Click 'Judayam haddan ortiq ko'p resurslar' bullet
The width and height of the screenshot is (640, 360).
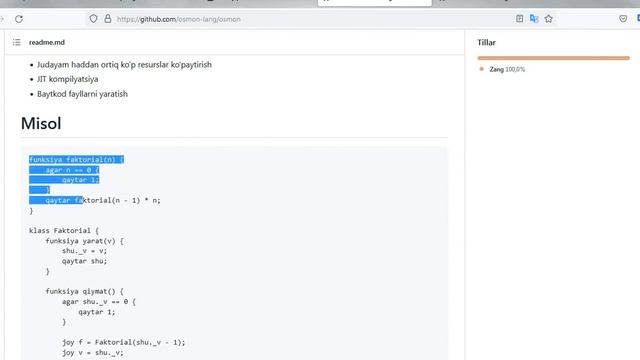tap(124, 64)
